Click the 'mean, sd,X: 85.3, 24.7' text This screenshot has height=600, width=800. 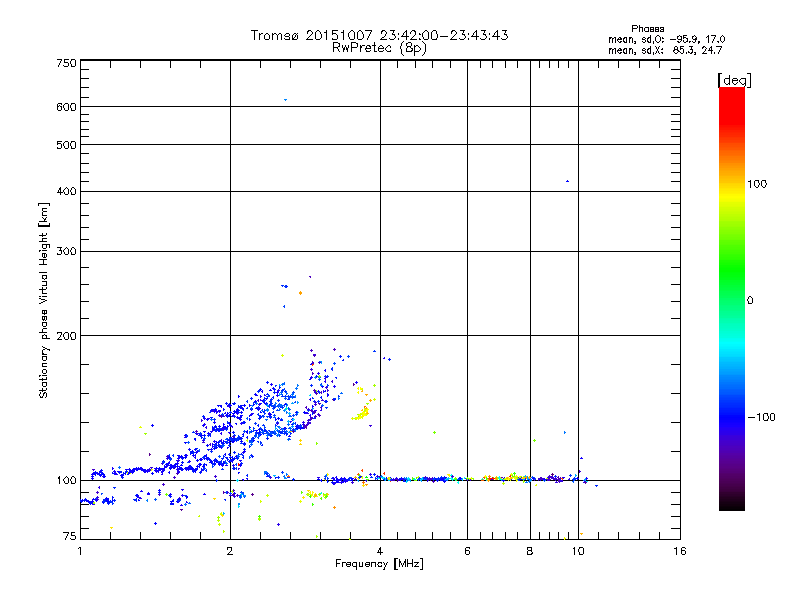coord(665,50)
